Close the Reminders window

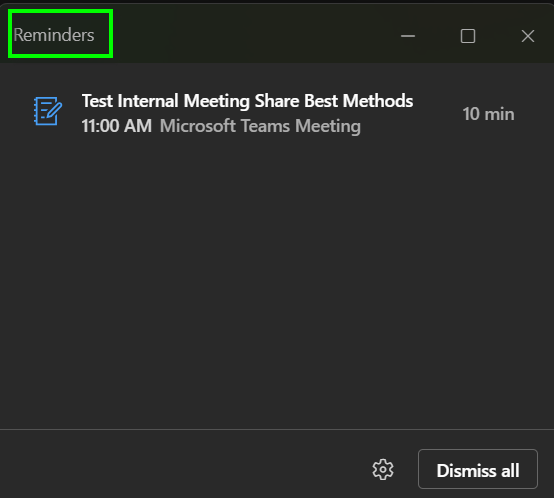click(x=528, y=36)
